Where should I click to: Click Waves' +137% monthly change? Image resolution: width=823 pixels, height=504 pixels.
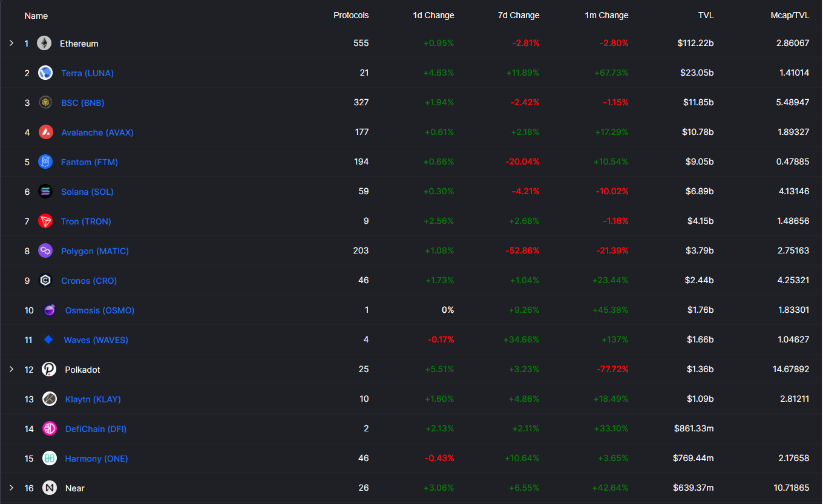(615, 339)
